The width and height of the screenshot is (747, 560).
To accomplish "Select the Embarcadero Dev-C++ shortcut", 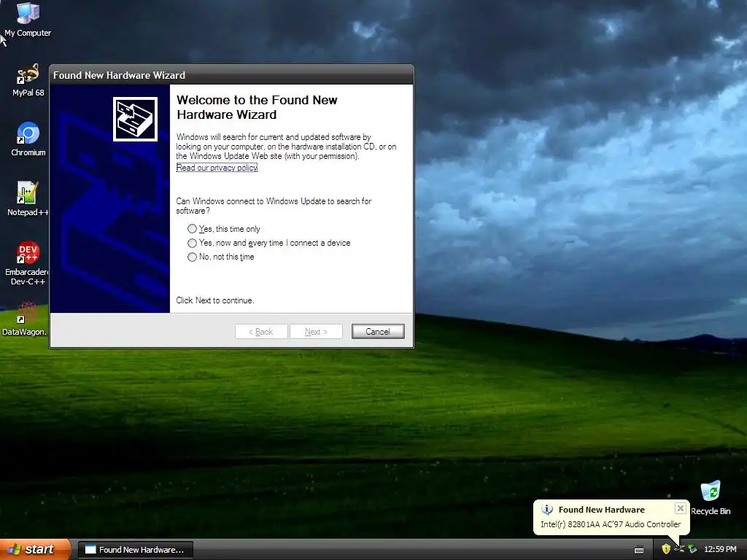I will [28, 263].
